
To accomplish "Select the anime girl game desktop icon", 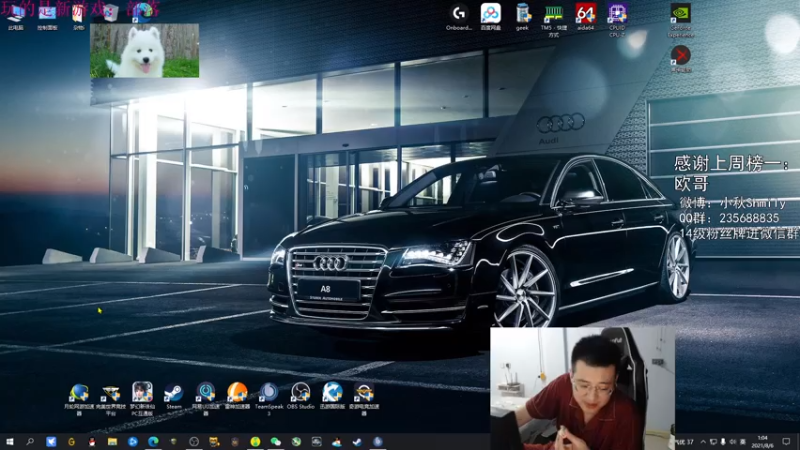I will click(142, 397).
